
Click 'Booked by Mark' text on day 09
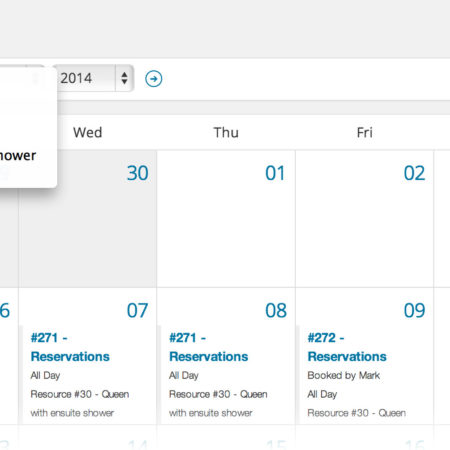point(344,375)
